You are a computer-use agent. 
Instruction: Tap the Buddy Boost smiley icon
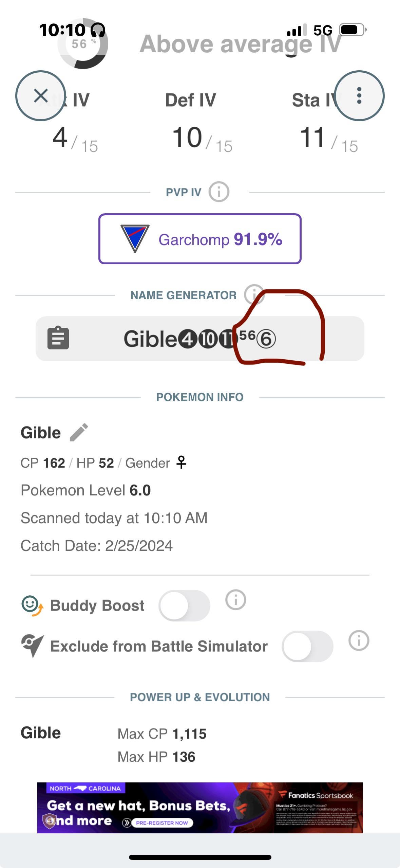pos(32,605)
